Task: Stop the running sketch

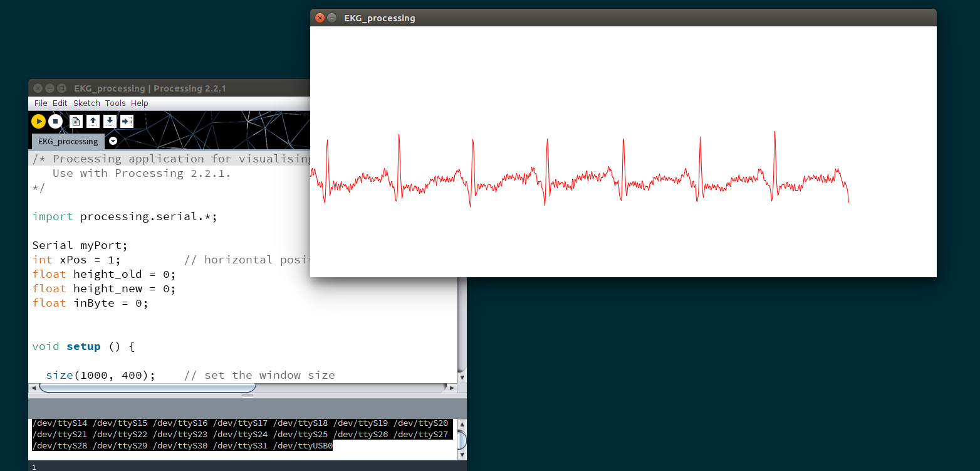Action: (x=55, y=121)
